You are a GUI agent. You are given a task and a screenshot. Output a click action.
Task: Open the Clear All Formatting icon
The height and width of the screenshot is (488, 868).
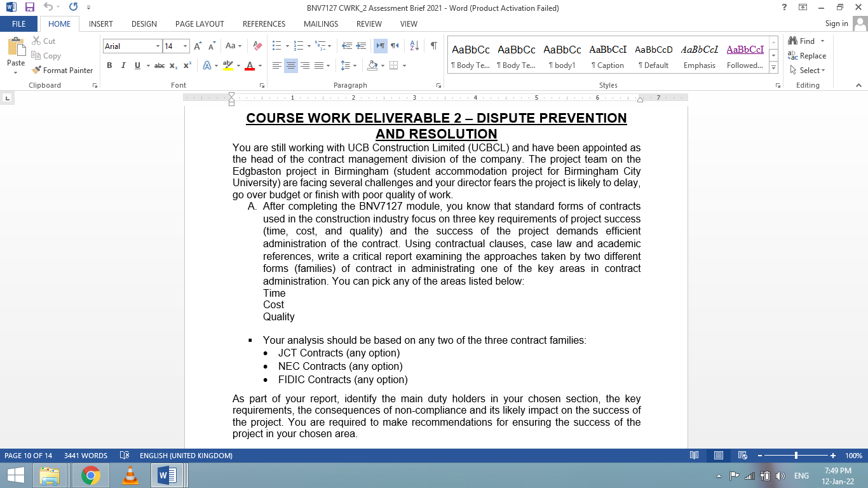pyautogui.click(x=257, y=46)
